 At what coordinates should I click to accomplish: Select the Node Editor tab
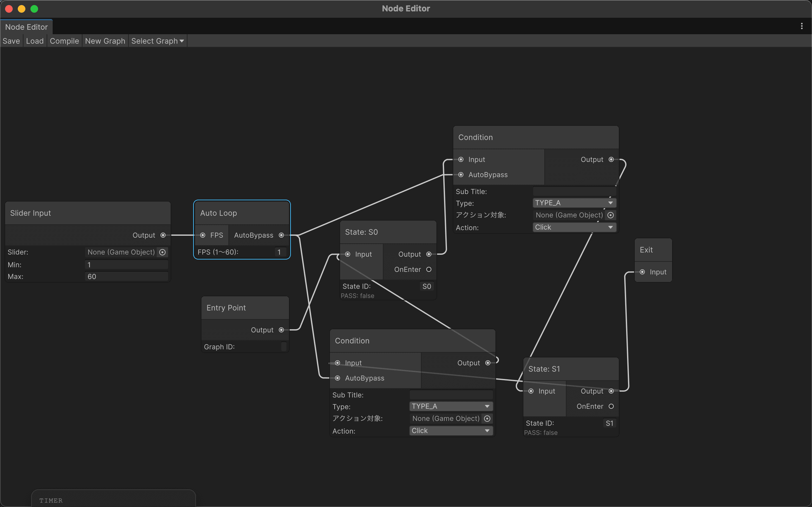27,27
